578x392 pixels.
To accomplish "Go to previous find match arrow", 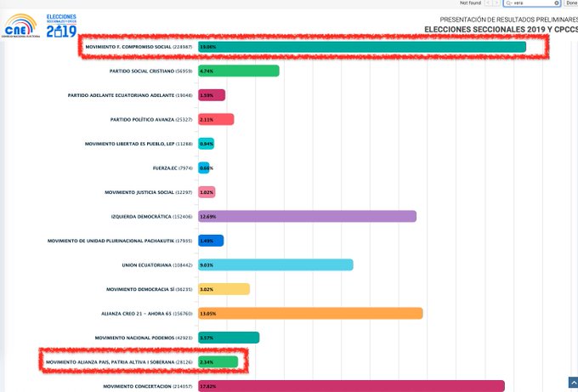I will pyautogui.click(x=487, y=3).
